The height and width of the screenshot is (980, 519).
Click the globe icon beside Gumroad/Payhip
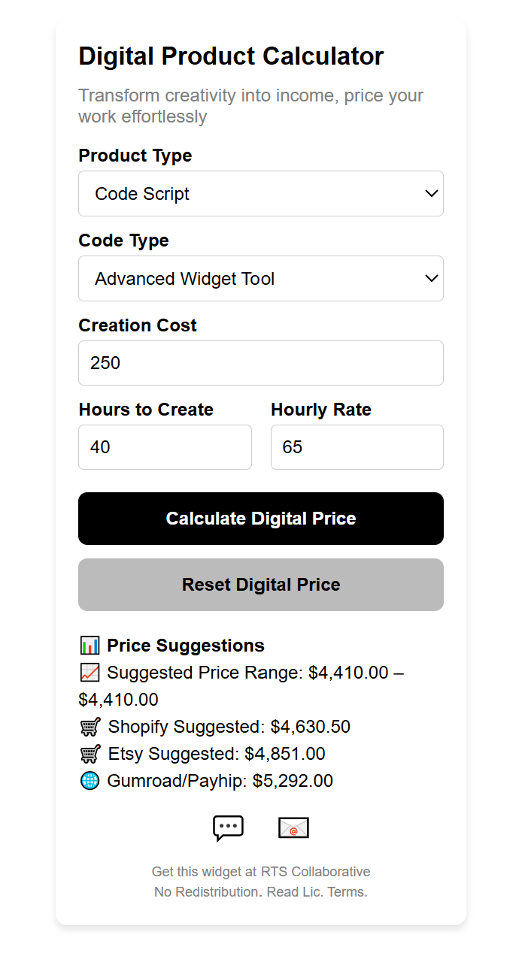90,781
